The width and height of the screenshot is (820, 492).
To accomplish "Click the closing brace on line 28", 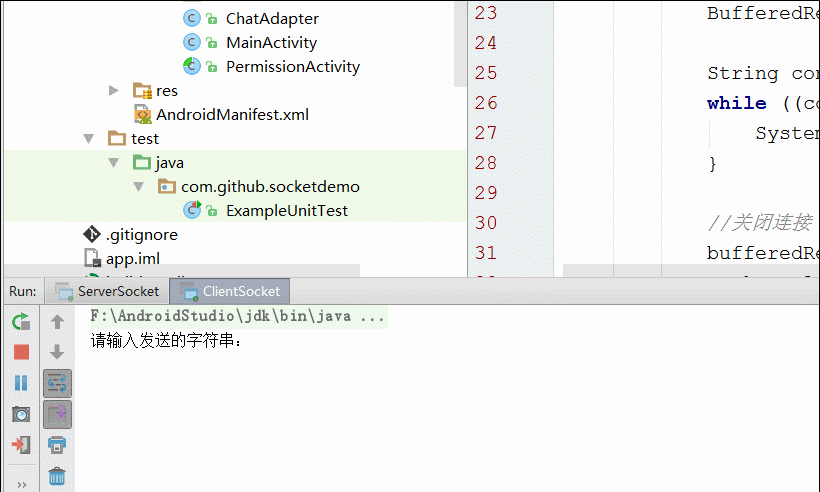I will click(x=712, y=164).
